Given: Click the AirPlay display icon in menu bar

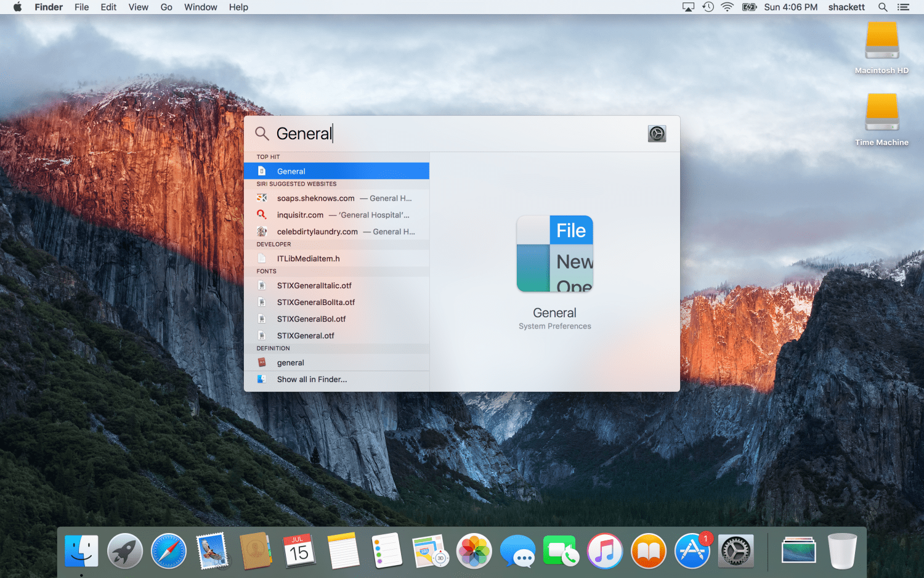Looking at the screenshot, I should point(688,7).
